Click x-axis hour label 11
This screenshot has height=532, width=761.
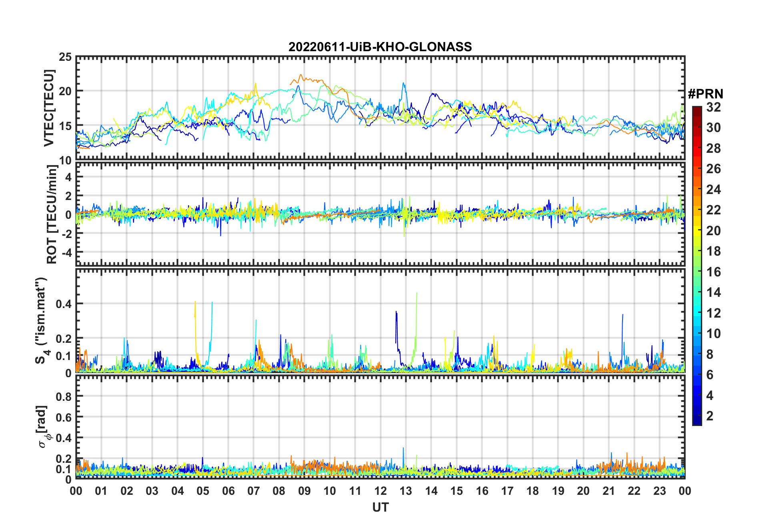(x=355, y=491)
